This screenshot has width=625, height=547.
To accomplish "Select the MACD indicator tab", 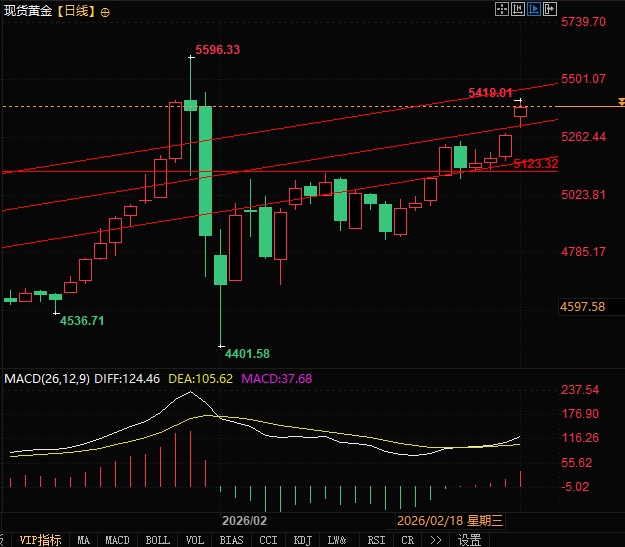I will [117, 540].
